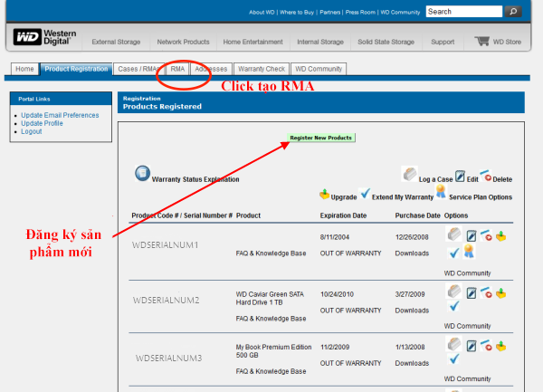
Task: Click into the Search field
Action: click(x=464, y=12)
